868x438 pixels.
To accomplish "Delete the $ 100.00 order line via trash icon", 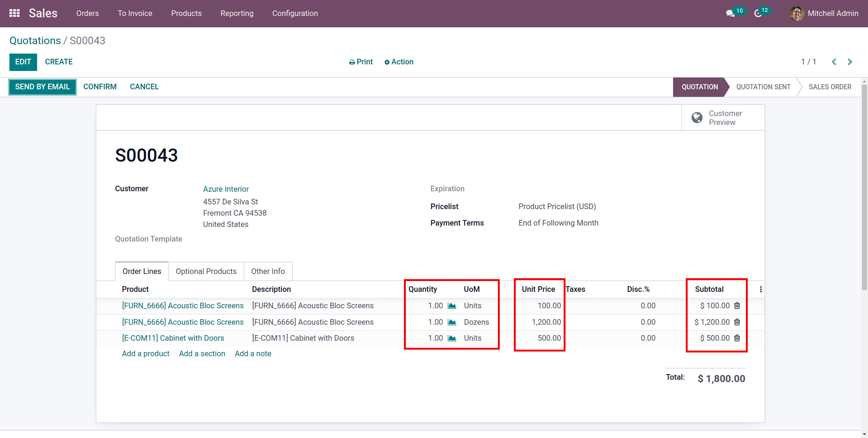I will click(737, 305).
